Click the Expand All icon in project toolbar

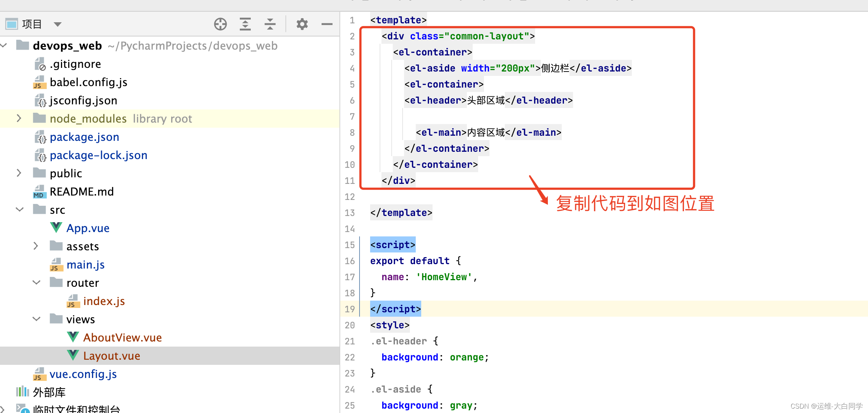pyautogui.click(x=245, y=24)
